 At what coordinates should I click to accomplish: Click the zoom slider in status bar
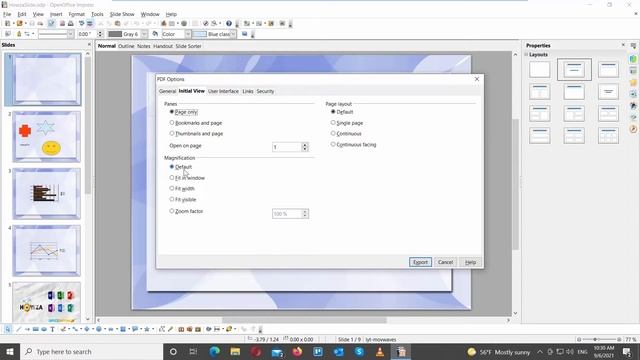tap(599, 339)
